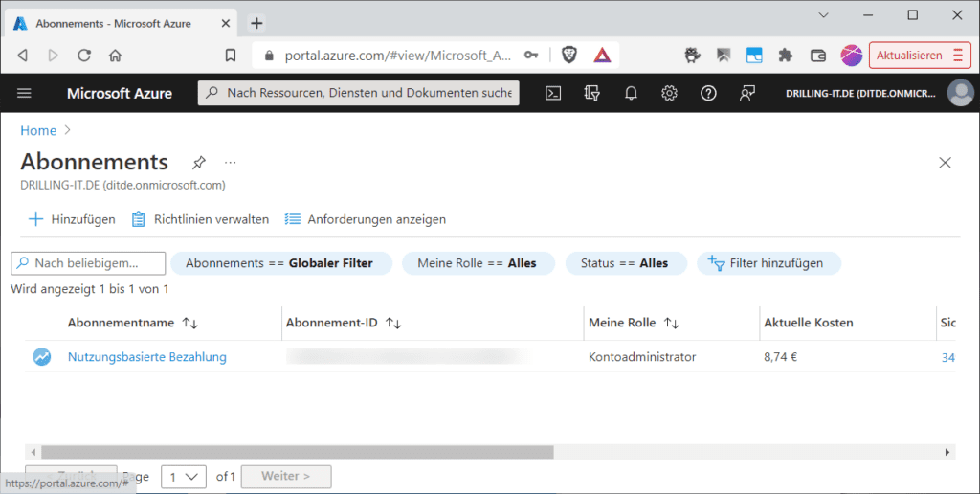This screenshot has width=980, height=494.
Task: Click the browser profile avatar icon
Action: 851,56
